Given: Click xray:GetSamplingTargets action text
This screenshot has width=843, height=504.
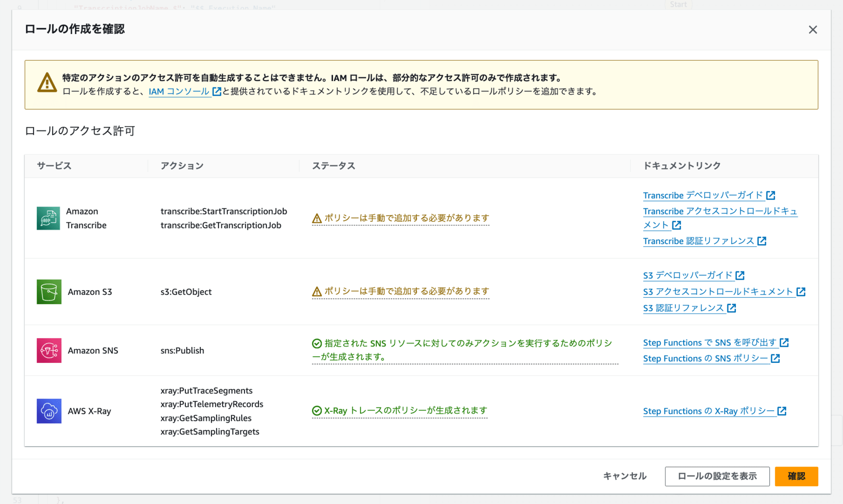Looking at the screenshot, I should 210,432.
